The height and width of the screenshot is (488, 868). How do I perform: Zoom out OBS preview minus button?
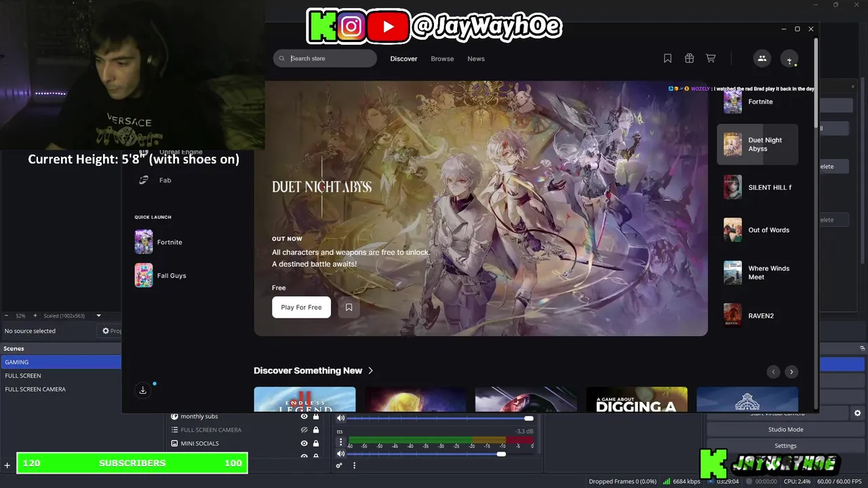click(x=7, y=316)
